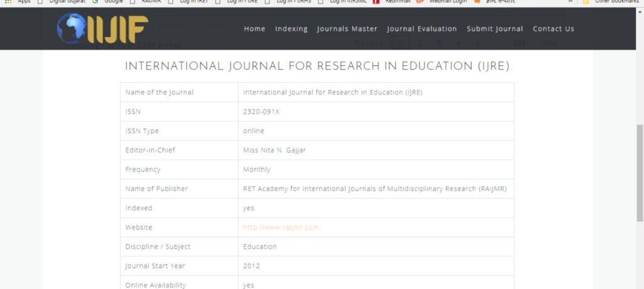Select the RET Academy publisher name value

pos(375,189)
